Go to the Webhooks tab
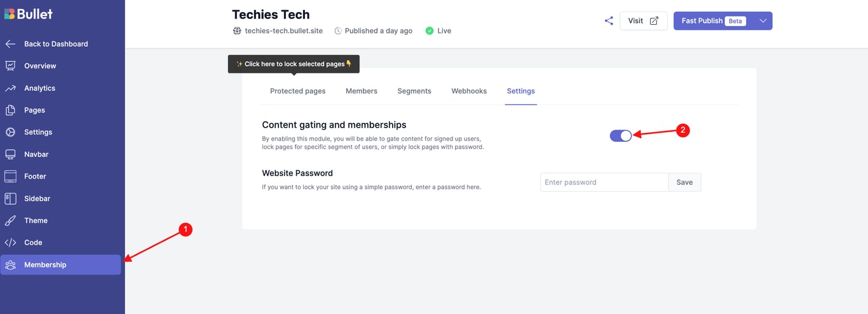 469,91
